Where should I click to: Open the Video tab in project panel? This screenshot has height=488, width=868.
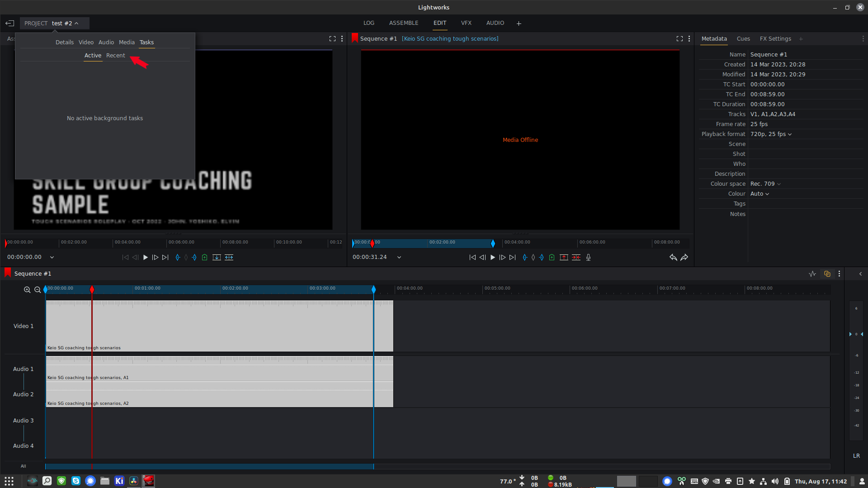click(86, 42)
